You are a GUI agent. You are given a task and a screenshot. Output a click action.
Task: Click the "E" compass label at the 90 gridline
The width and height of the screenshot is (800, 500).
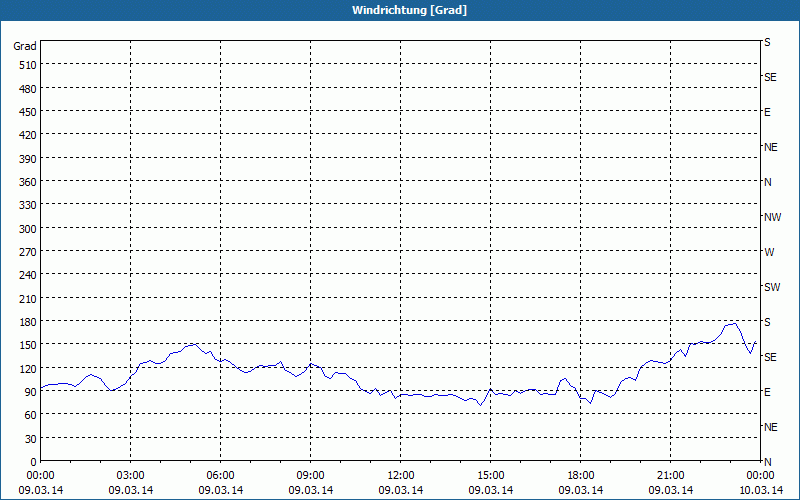pyautogui.click(x=767, y=392)
